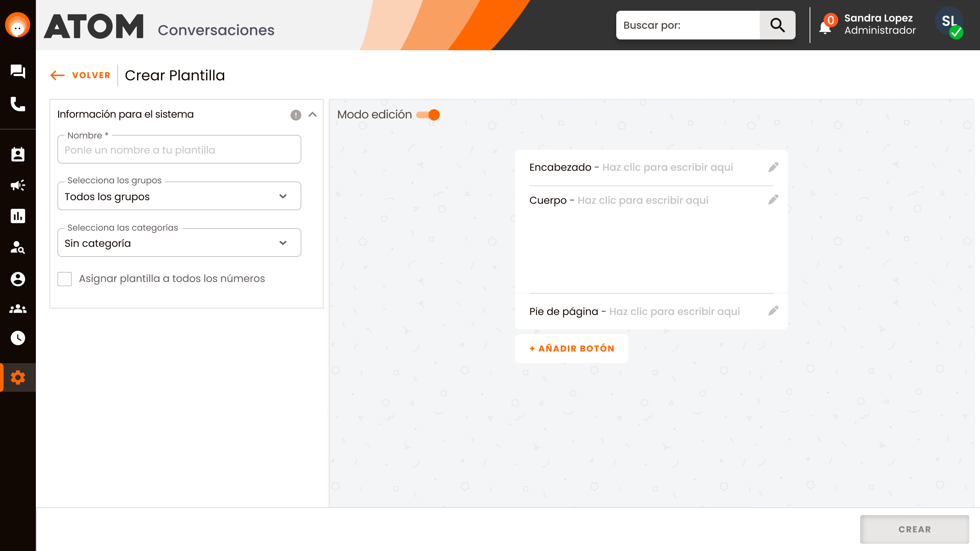Toggle Modo edición switch off

pyautogui.click(x=428, y=114)
